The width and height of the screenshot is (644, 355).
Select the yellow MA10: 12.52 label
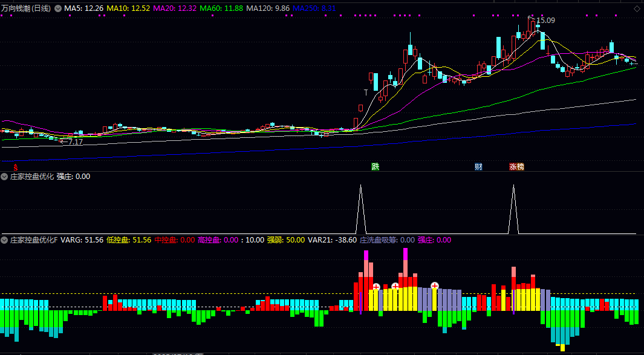(x=128, y=9)
